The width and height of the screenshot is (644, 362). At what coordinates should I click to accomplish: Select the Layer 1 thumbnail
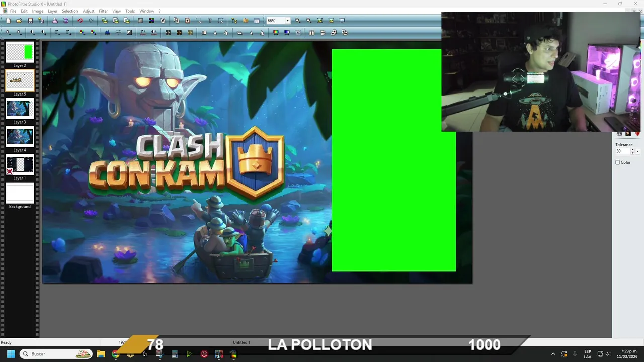tap(20, 165)
